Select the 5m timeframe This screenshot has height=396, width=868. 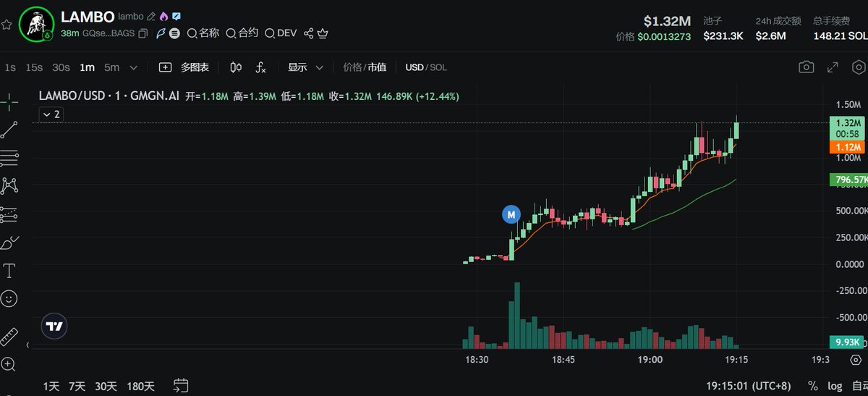click(x=111, y=67)
